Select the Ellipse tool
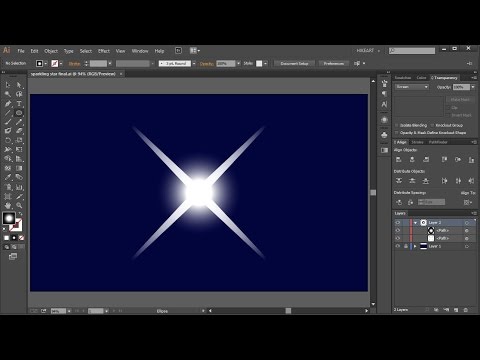The height and width of the screenshot is (360, 480). pos(19,113)
